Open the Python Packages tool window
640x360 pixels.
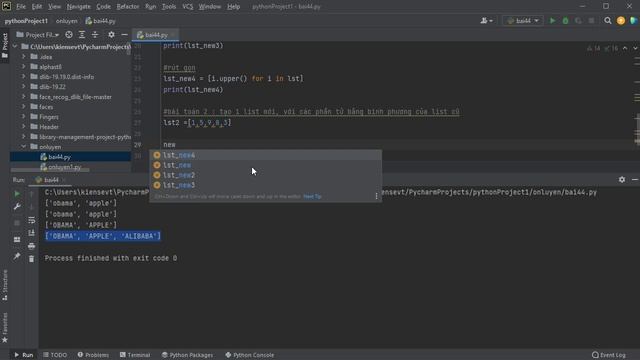[187, 355]
